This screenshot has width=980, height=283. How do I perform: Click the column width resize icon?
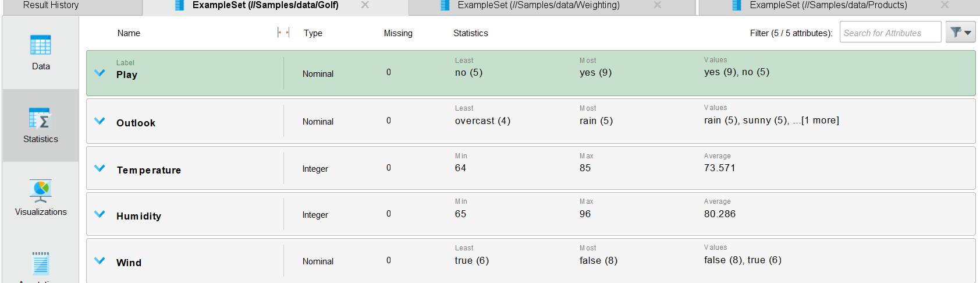283,33
